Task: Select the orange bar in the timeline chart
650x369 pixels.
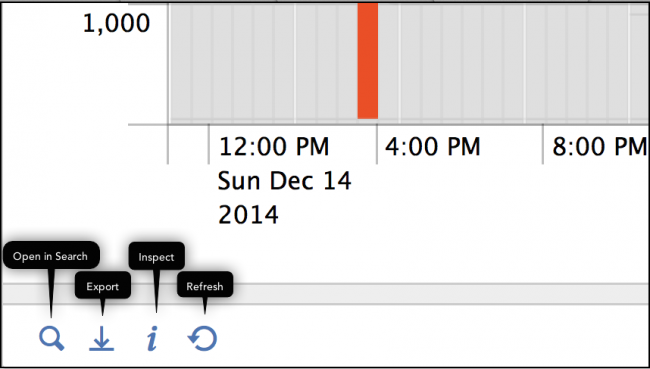Action: [x=368, y=61]
